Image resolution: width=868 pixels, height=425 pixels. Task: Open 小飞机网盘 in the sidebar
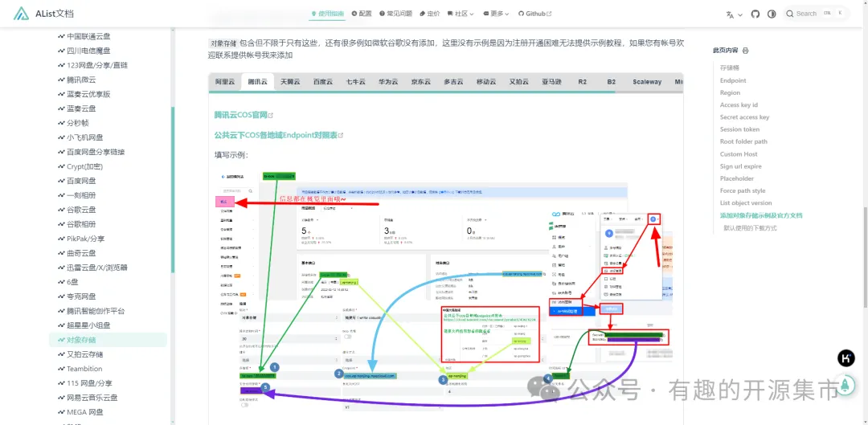click(x=84, y=137)
